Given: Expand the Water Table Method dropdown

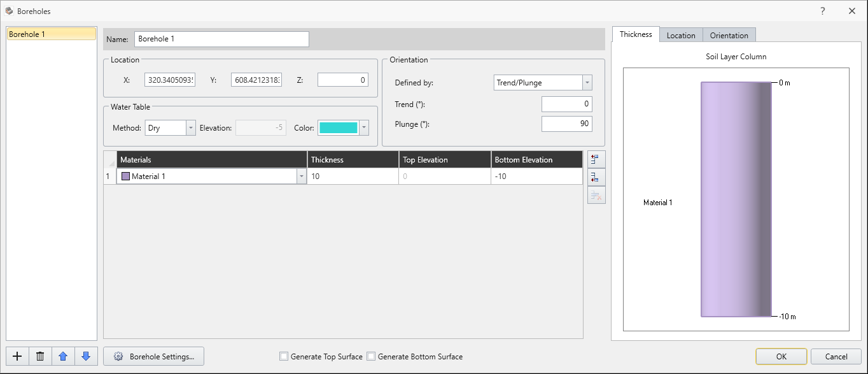Looking at the screenshot, I should 190,128.
